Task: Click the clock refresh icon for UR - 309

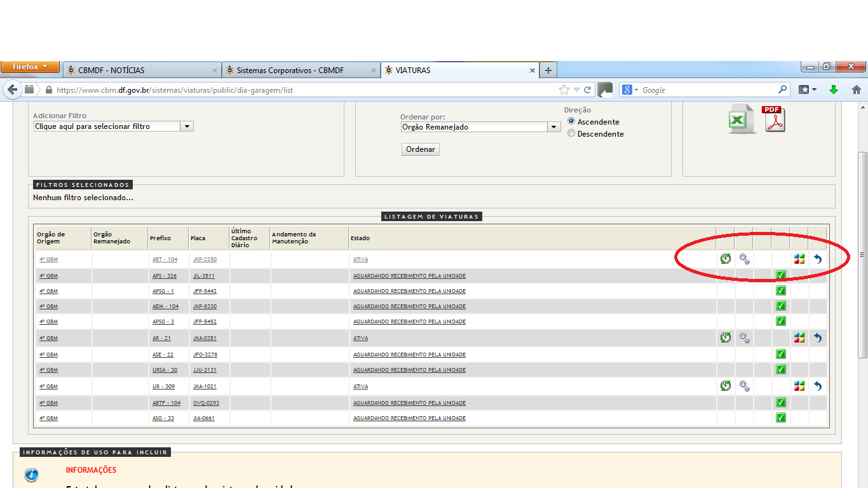Action: 726,386
